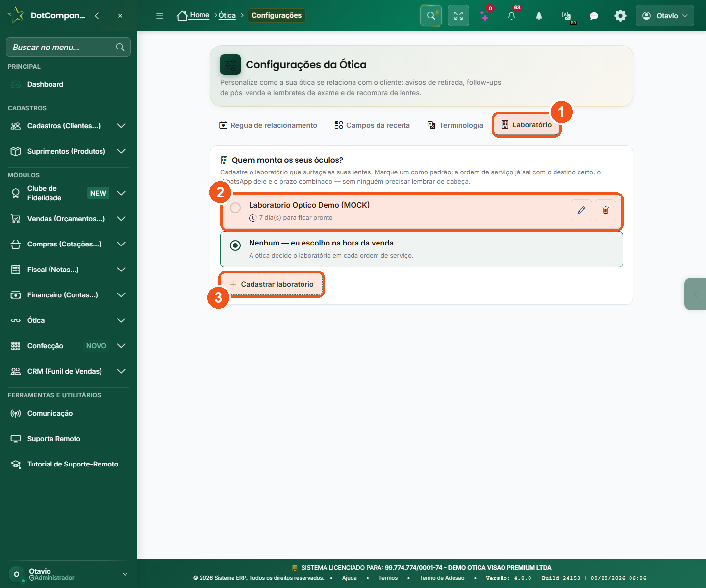Viewport: 706px width, 588px height.
Task: Focus the 'Buscar no menu...' search field
Action: (68, 47)
